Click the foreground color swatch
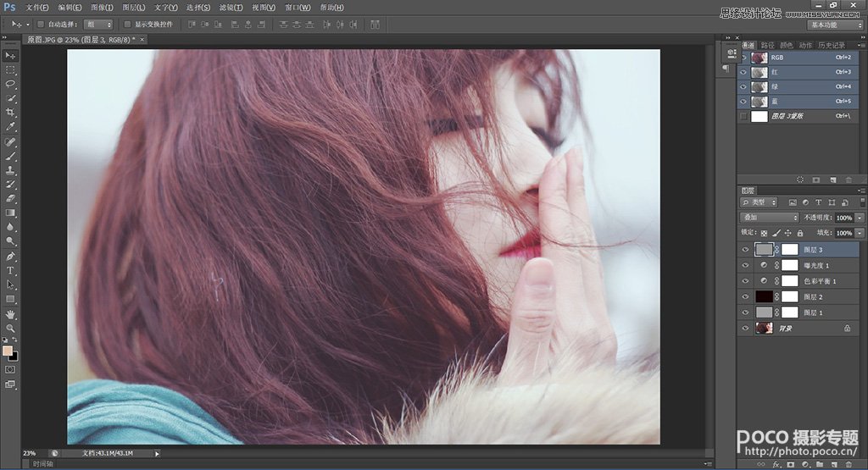This screenshot has width=868, height=470. (x=8, y=350)
